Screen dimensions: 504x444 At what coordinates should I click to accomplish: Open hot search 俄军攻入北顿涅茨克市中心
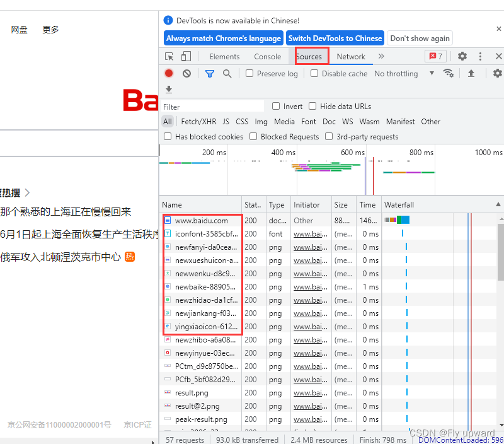pyautogui.click(x=60, y=257)
